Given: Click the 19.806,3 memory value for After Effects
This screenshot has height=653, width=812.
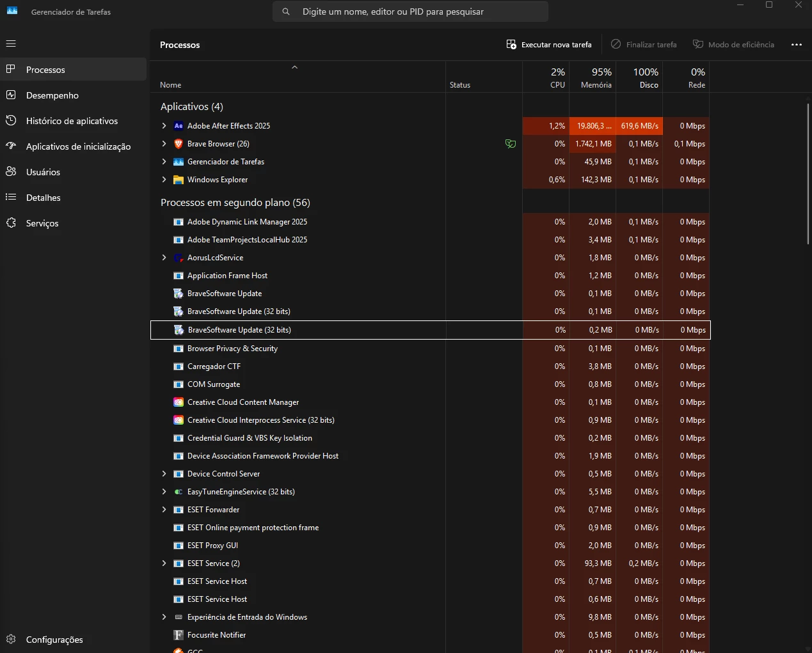Looking at the screenshot, I should pyautogui.click(x=593, y=126).
